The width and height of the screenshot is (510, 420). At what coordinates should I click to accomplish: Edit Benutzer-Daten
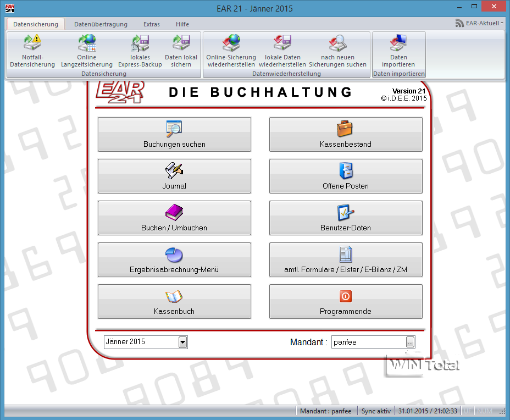(x=346, y=218)
